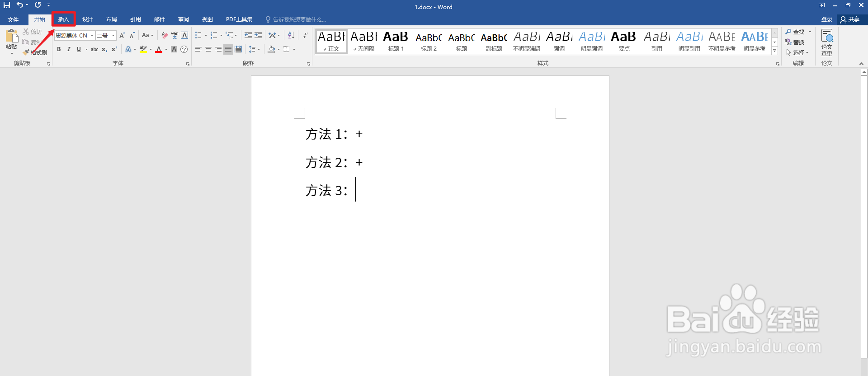Click the Redo icon in the quick access toolbar
Viewport: 868px width, 376px height.
38,5
